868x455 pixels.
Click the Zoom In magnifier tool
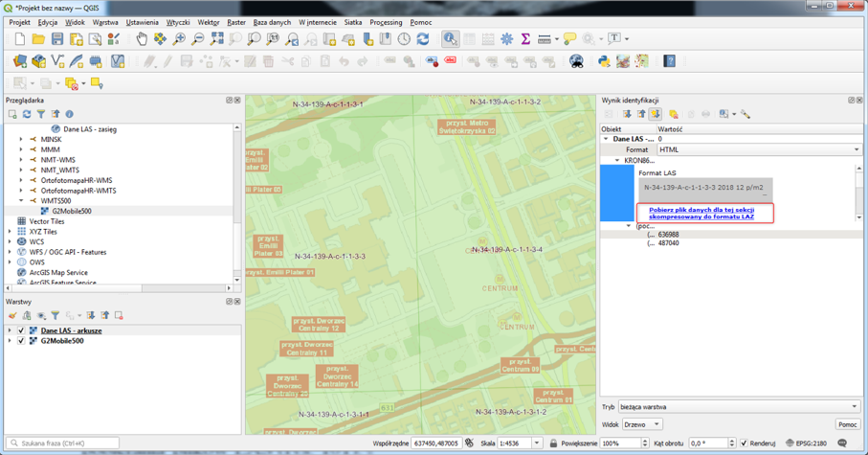[x=179, y=38]
